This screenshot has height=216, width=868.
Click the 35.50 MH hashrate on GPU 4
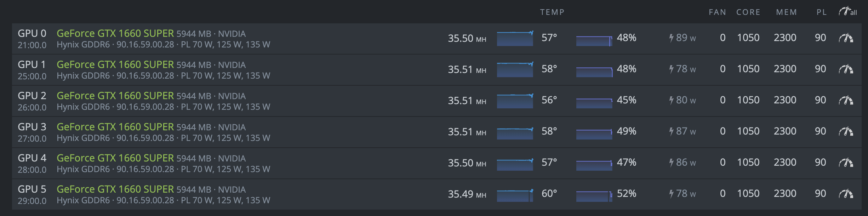[x=467, y=163]
